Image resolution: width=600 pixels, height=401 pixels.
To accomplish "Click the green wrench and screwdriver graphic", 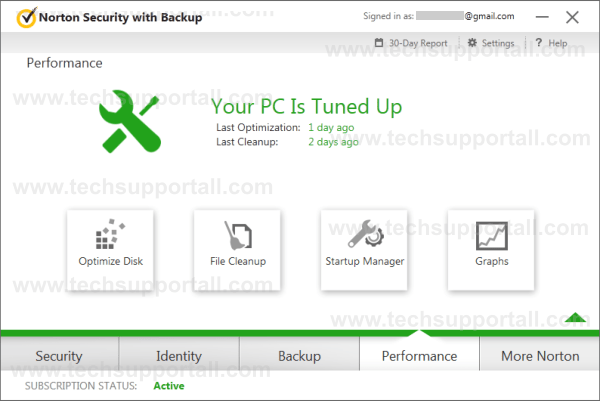I will pyautogui.click(x=129, y=121).
